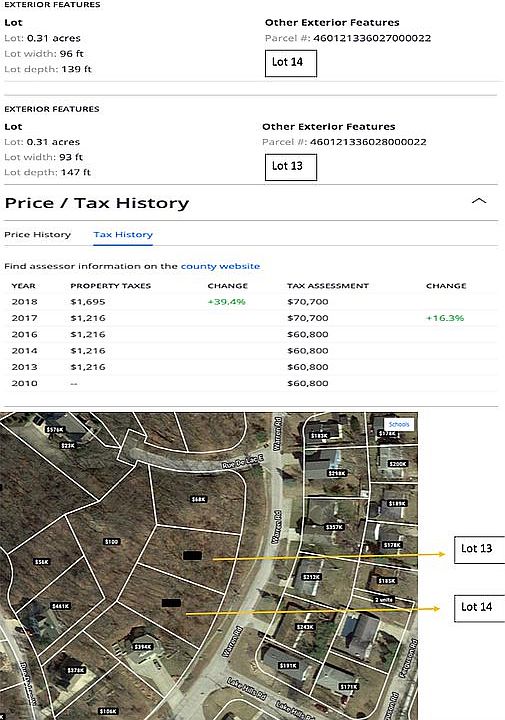The height and width of the screenshot is (720, 505).
Task: Click the $378K home price marker
Action: click(76, 670)
